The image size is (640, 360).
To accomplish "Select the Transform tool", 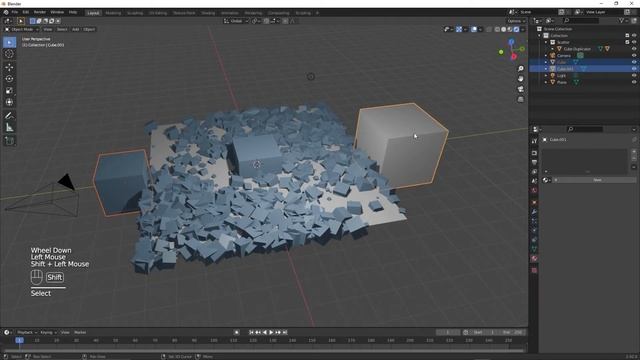I will (9, 102).
